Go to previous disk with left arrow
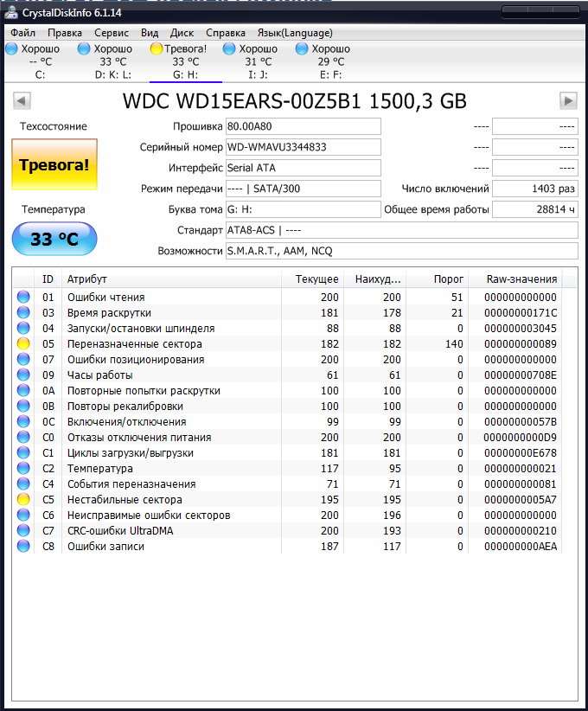Image resolution: width=588 pixels, height=711 pixels. [x=22, y=100]
